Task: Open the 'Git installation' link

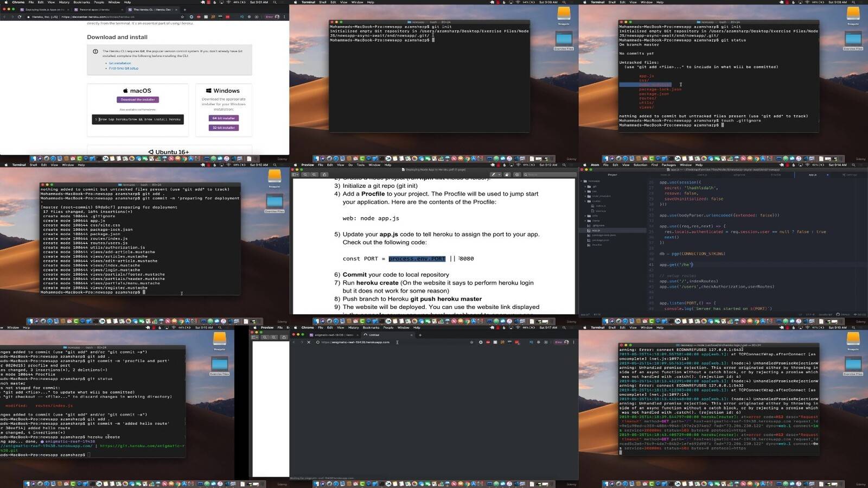Action: tap(120, 64)
